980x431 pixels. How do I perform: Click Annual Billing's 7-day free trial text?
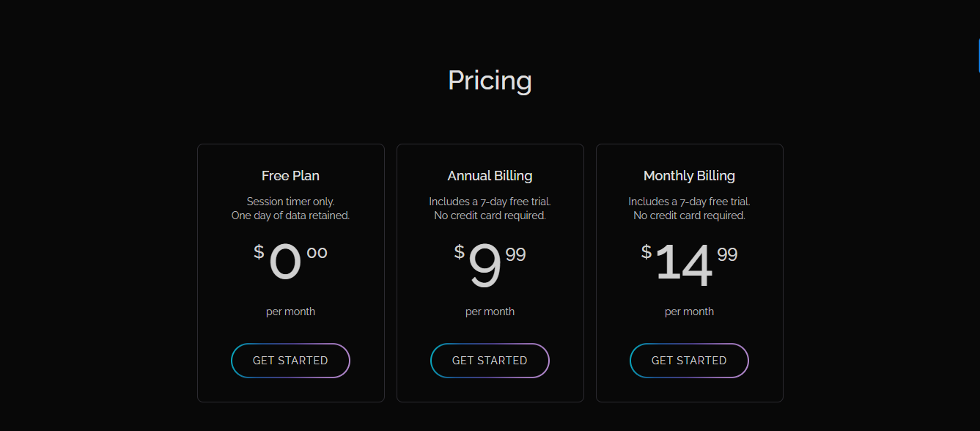click(x=490, y=202)
